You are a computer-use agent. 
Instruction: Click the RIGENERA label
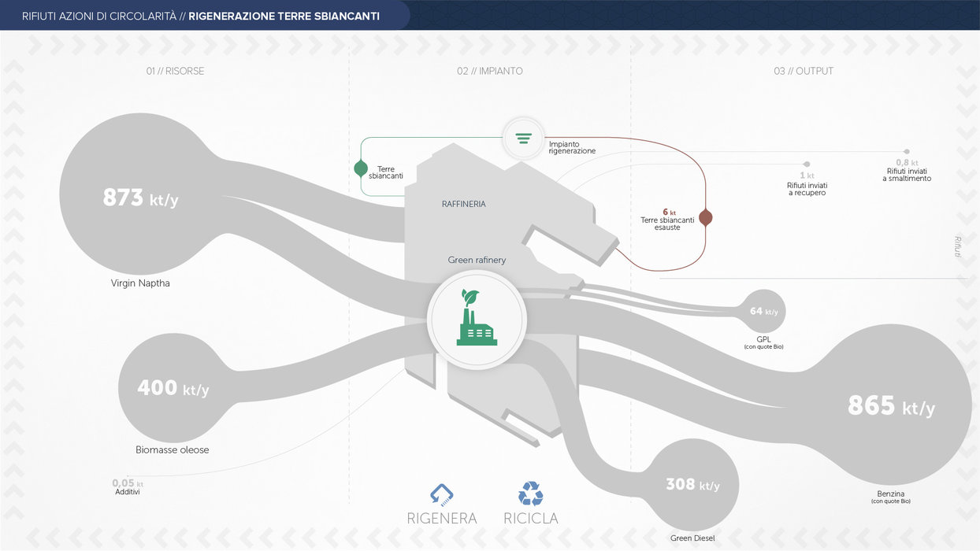(x=442, y=519)
